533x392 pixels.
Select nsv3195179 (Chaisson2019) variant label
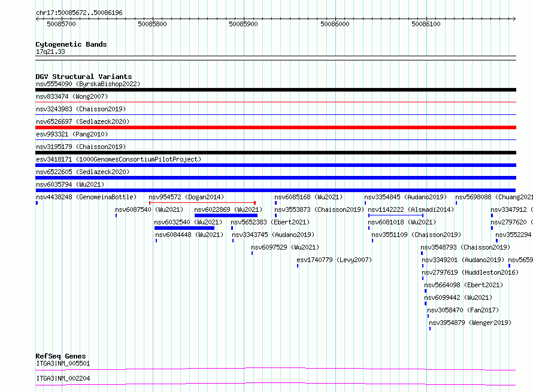click(x=81, y=147)
